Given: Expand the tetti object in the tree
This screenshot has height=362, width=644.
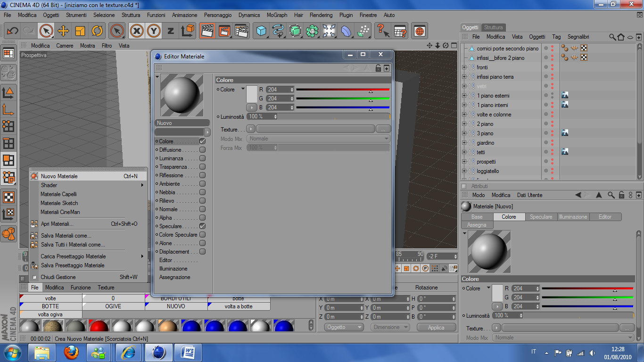Looking at the screenshot, I should pos(464,152).
